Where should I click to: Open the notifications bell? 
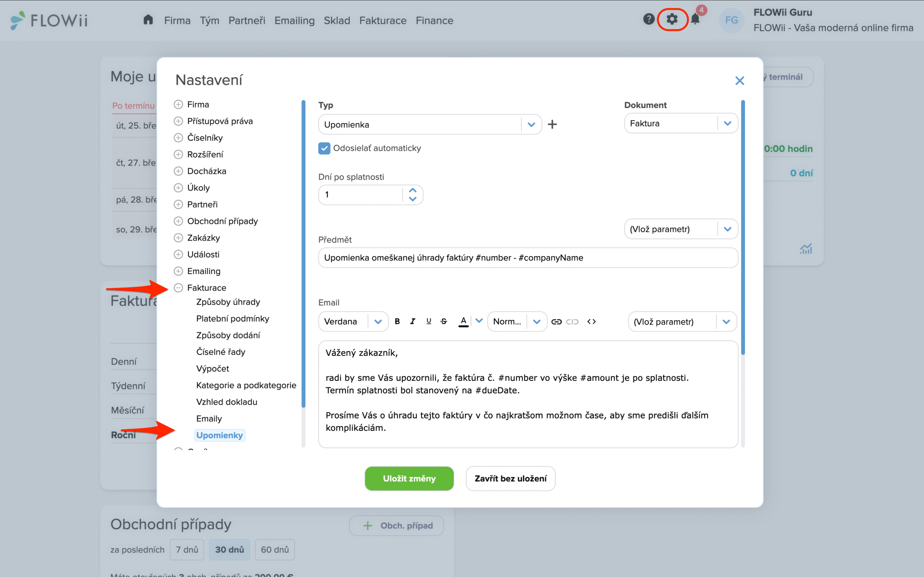[695, 19]
